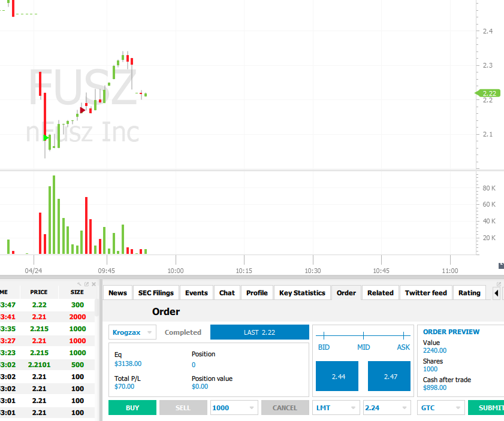
Task: Select the 3:23 trade row
Action: [x=47, y=353]
